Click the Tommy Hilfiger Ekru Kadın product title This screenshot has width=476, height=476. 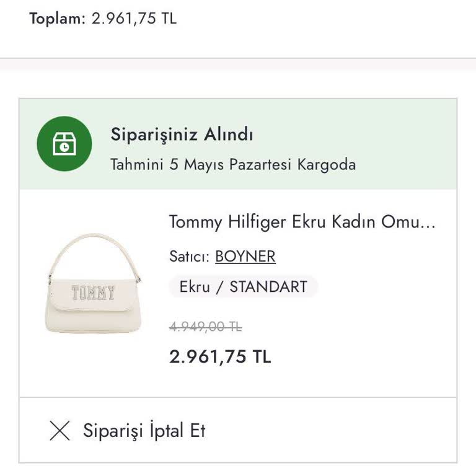[302, 222]
